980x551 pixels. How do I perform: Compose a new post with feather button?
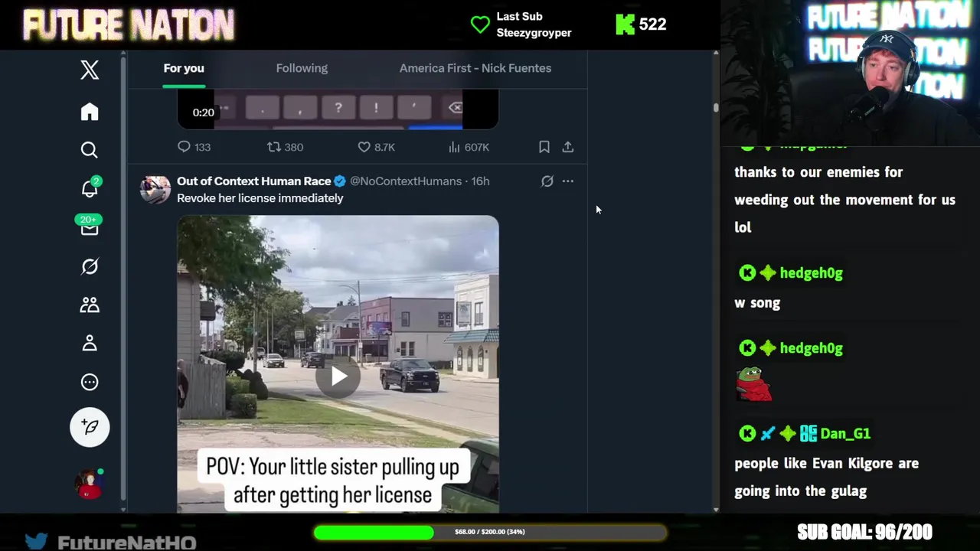point(90,427)
